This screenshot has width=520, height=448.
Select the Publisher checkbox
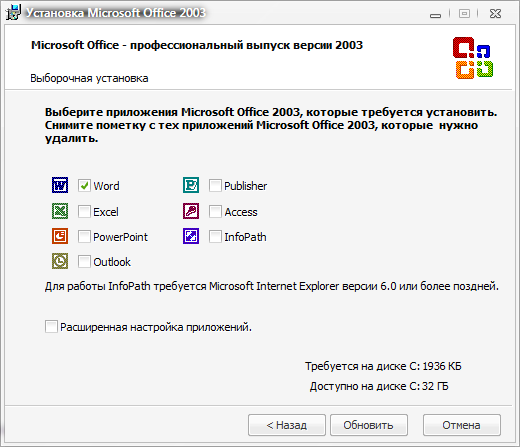215,185
